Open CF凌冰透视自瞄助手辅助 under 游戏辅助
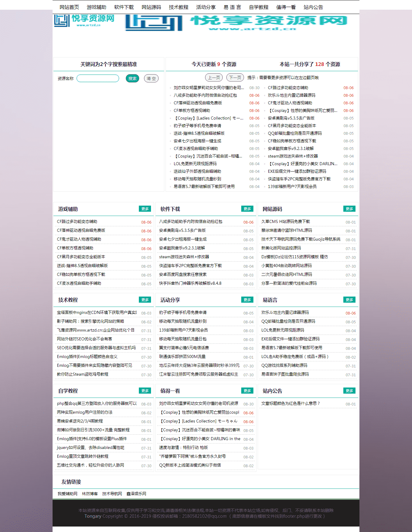Viewport: 412px width, 532px height. [x=79, y=283]
